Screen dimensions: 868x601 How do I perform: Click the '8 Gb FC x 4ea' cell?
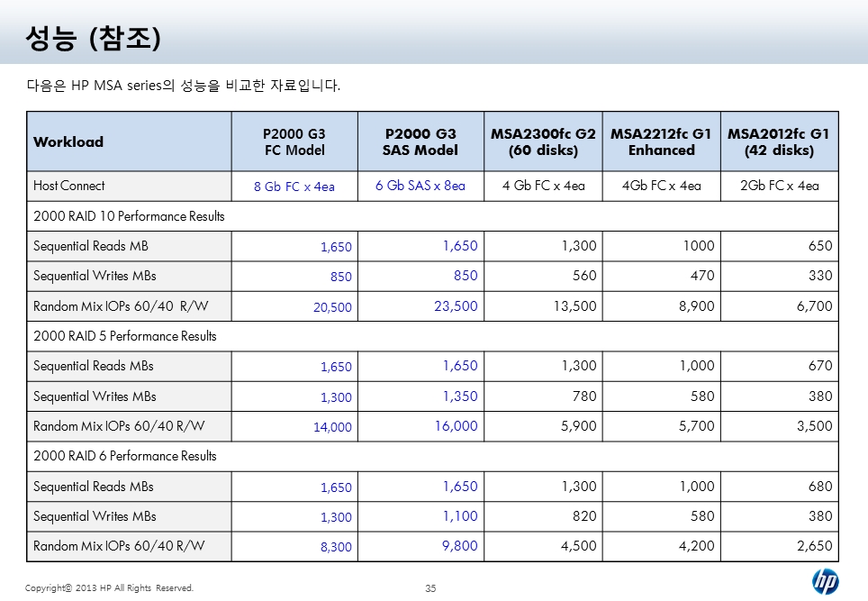click(294, 187)
